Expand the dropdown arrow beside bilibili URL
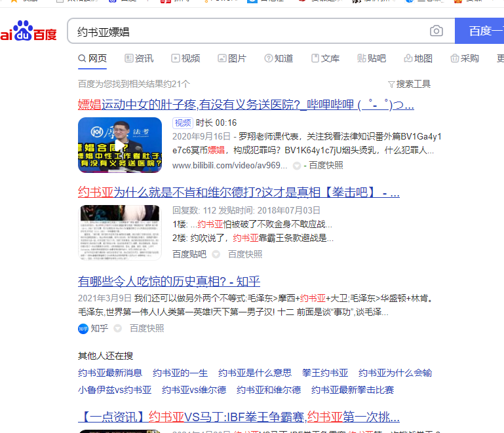This screenshot has height=433, width=504. click(x=297, y=166)
